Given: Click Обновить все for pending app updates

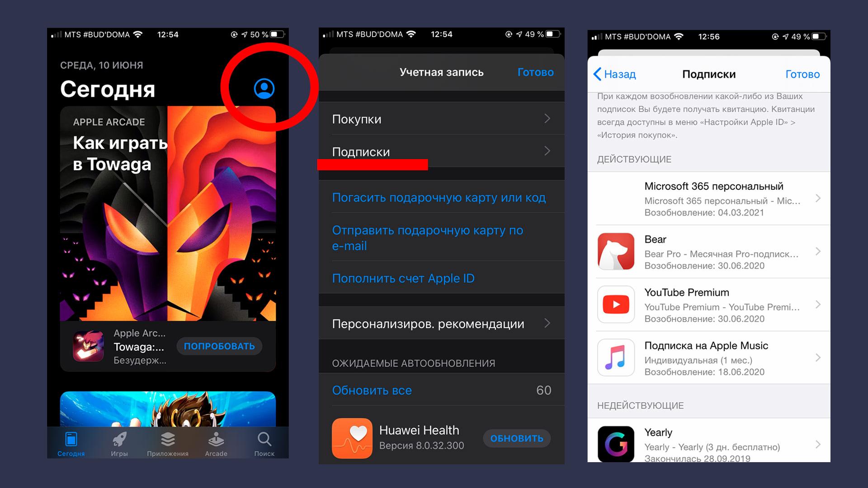Looking at the screenshot, I should (370, 389).
